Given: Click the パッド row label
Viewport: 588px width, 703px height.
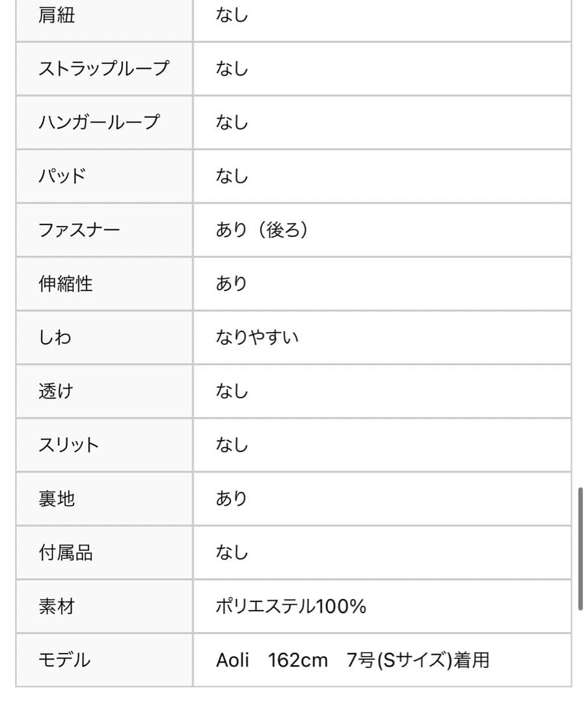Looking at the screenshot, I should point(62,176).
